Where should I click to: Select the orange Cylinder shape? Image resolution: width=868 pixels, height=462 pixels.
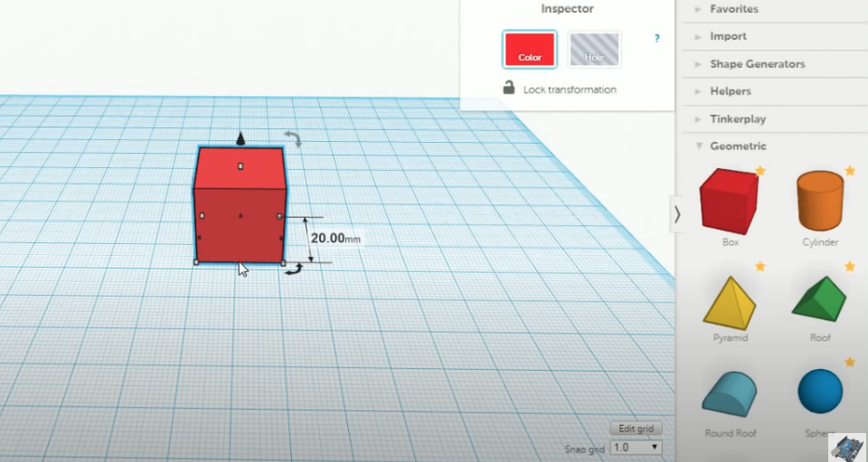point(820,201)
